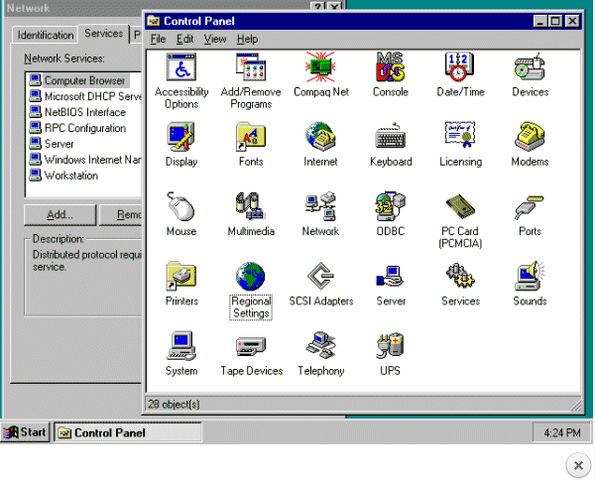Screen dimensions: 595x480
Task: Open the Edit menu
Action: pos(185,39)
